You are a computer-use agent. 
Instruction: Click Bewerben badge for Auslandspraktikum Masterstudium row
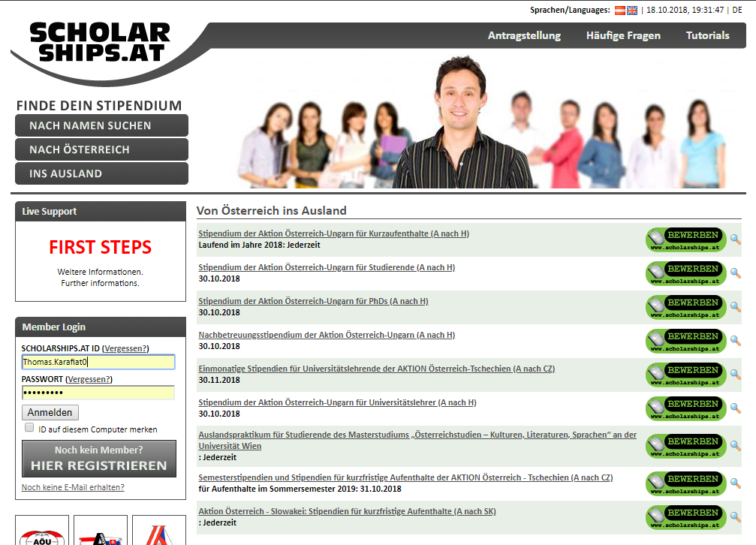pos(685,446)
